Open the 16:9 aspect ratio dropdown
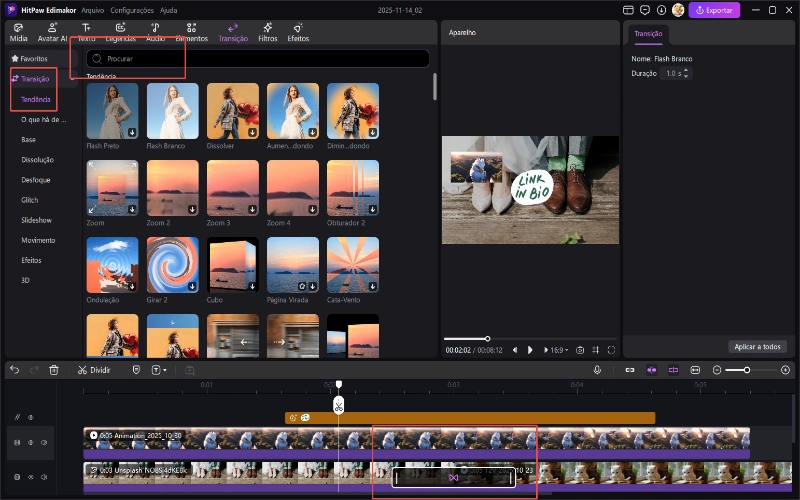This screenshot has height=500, width=800. pos(559,350)
